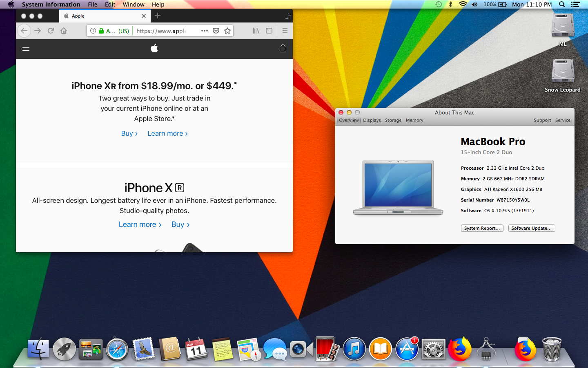Click the serial number W87150Y5W0L
Screen dimensions: 588x368
point(513,200)
